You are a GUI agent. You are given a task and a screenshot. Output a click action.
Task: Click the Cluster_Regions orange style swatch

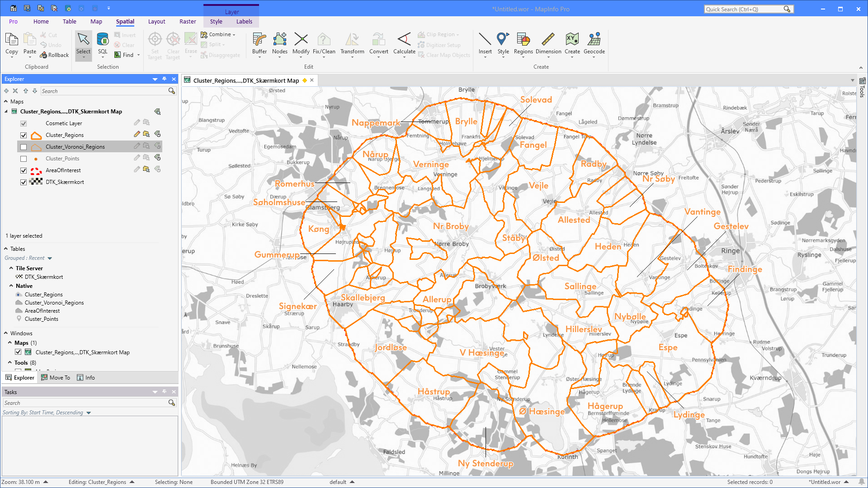tap(36, 135)
